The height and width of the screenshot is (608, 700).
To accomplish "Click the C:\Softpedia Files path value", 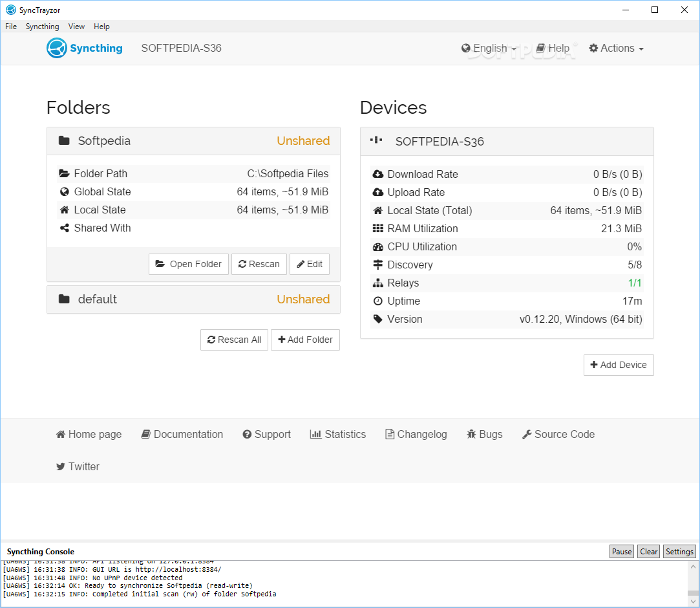I will (288, 173).
